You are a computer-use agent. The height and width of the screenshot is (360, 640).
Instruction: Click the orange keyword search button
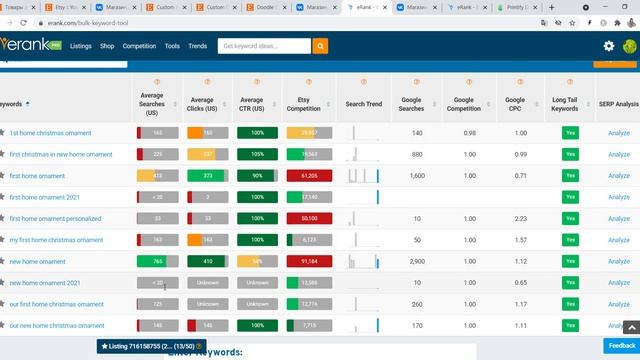pyautogui.click(x=320, y=46)
